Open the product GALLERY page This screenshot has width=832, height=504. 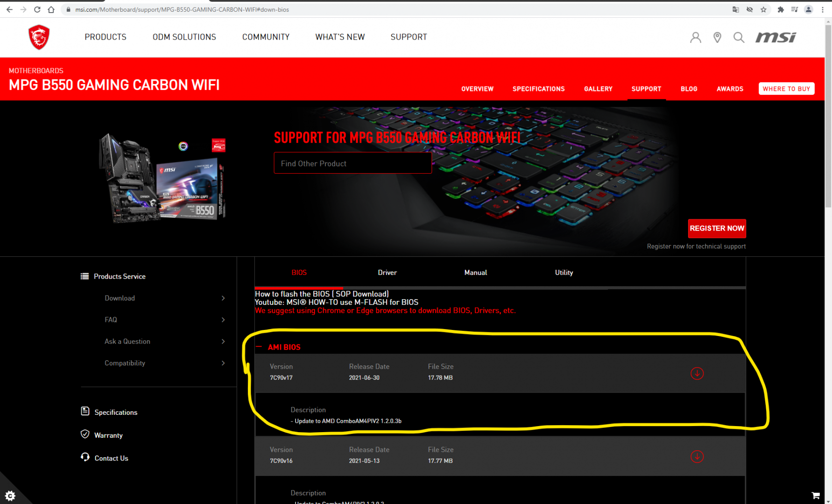point(598,89)
